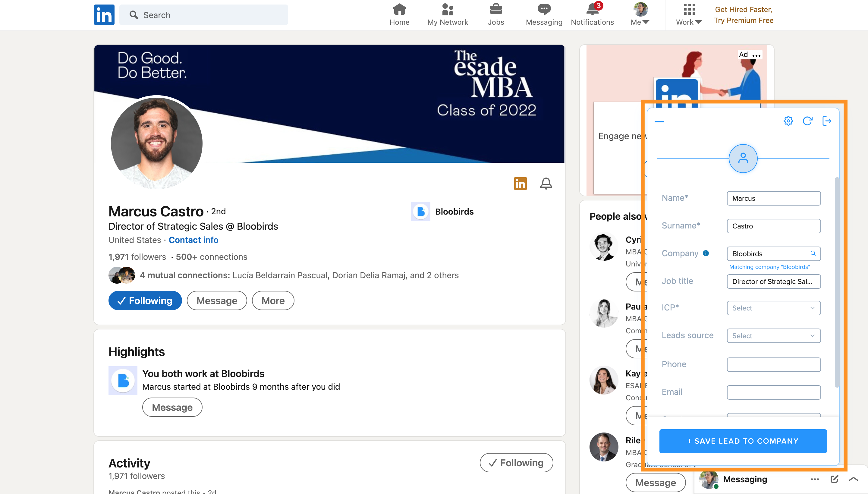
Task: Edit the Surname field containing Castro
Action: click(x=773, y=226)
